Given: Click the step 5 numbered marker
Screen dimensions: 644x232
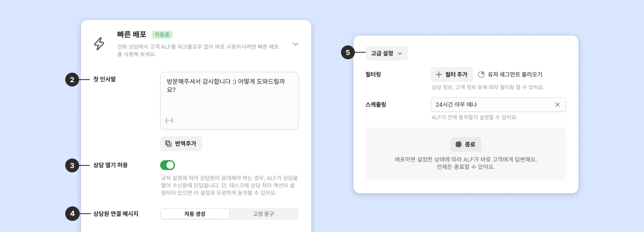Looking at the screenshot, I should (348, 53).
